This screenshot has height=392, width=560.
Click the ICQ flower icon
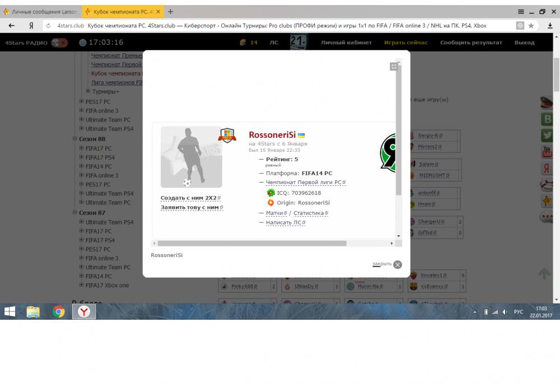point(271,193)
